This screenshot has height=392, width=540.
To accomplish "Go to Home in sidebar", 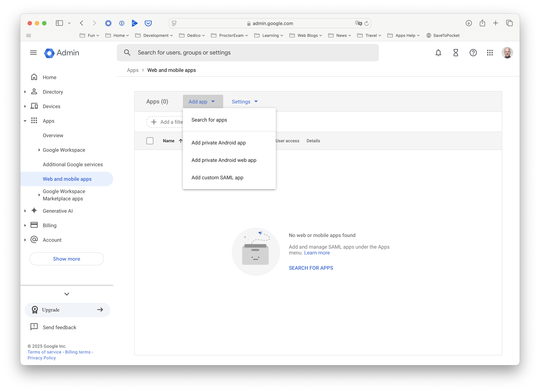I will pyautogui.click(x=50, y=77).
